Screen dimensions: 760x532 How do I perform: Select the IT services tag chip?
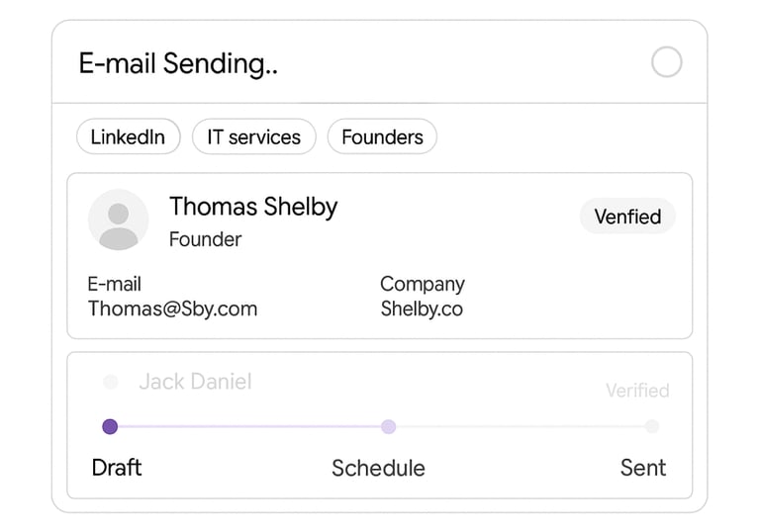pyautogui.click(x=253, y=137)
